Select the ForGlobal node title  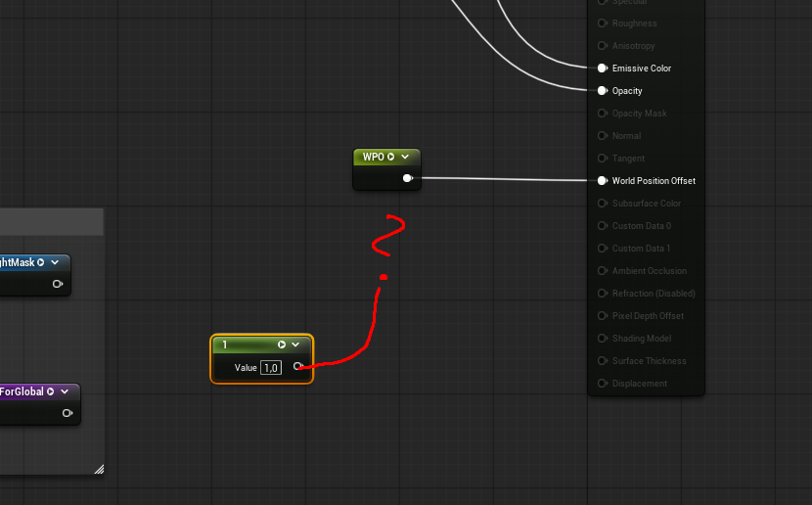[22, 391]
